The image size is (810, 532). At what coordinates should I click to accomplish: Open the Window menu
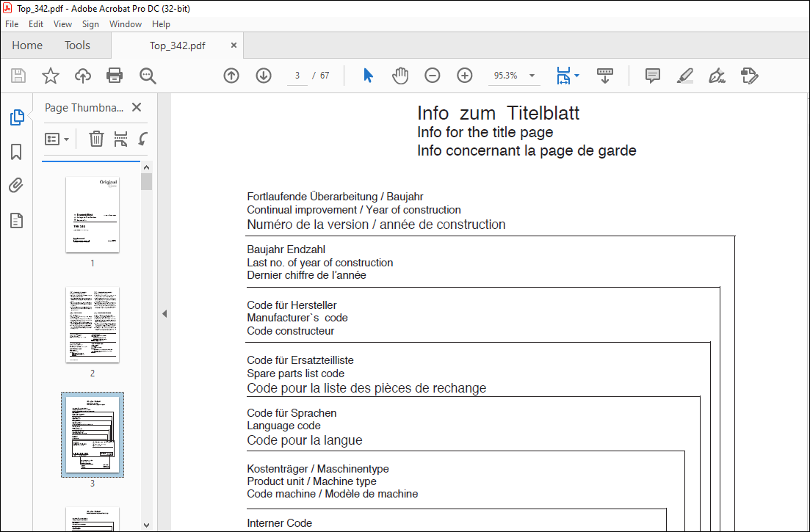126,24
